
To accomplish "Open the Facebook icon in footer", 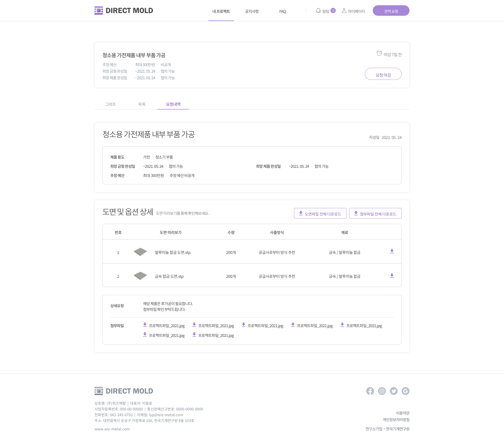I will (370, 391).
